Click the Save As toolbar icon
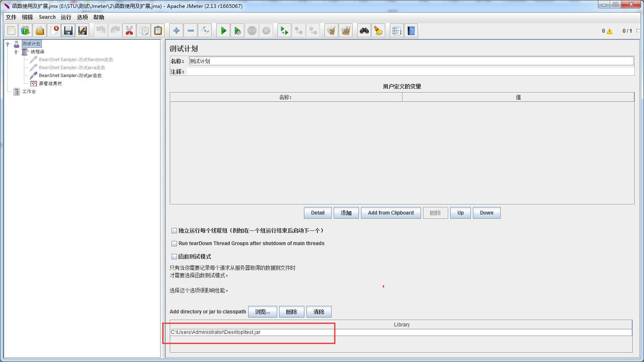The width and height of the screenshot is (644, 362). (83, 31)
